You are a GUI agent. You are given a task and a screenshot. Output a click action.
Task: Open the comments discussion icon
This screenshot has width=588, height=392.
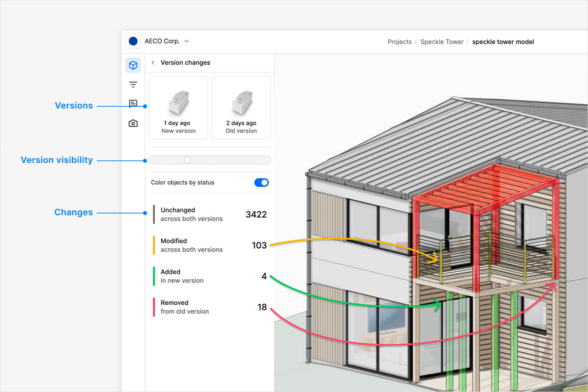pos(133,103)
